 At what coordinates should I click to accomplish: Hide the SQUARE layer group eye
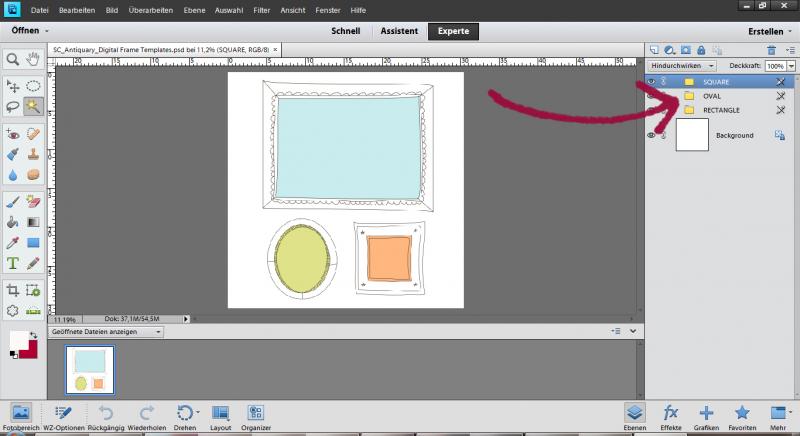click(651, 81)
